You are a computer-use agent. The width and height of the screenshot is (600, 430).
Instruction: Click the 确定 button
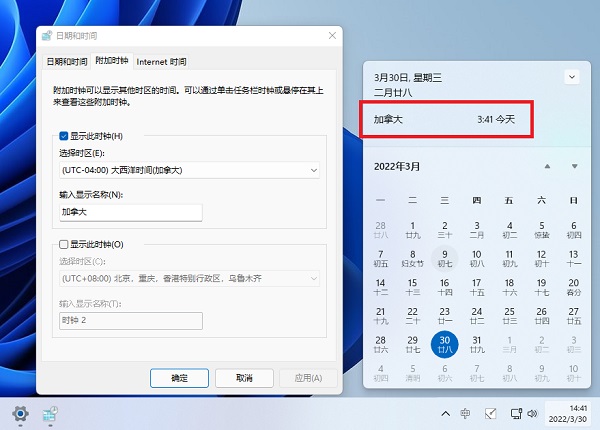(x=179, y=378)
